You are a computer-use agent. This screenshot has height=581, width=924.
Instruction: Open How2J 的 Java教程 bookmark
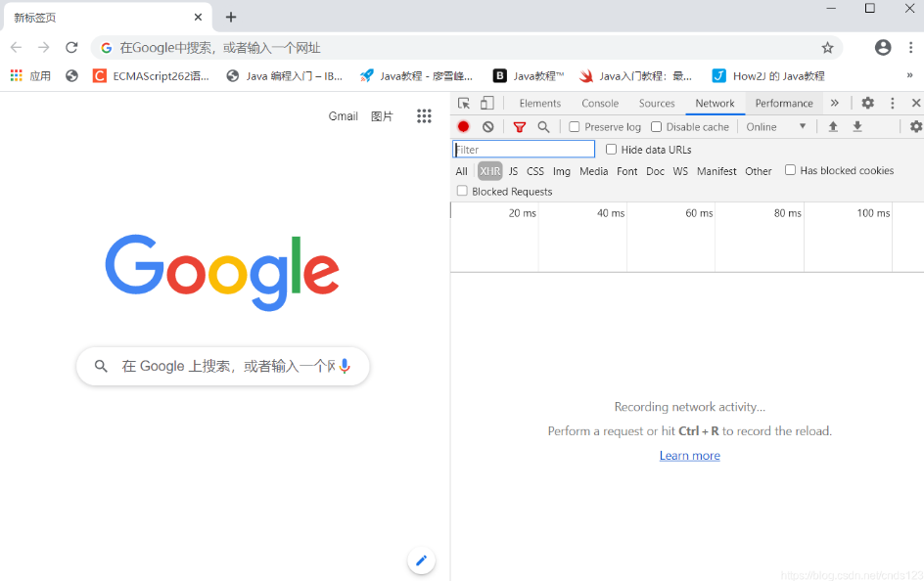[x=768, y=75]
